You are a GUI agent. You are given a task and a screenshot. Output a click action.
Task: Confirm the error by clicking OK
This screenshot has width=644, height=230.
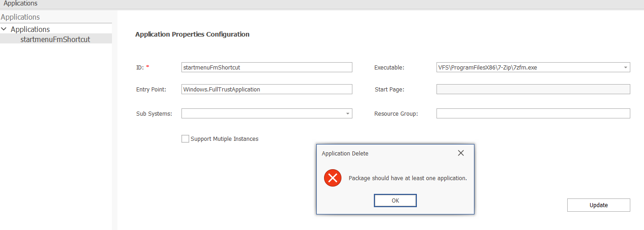coord(395,200)
